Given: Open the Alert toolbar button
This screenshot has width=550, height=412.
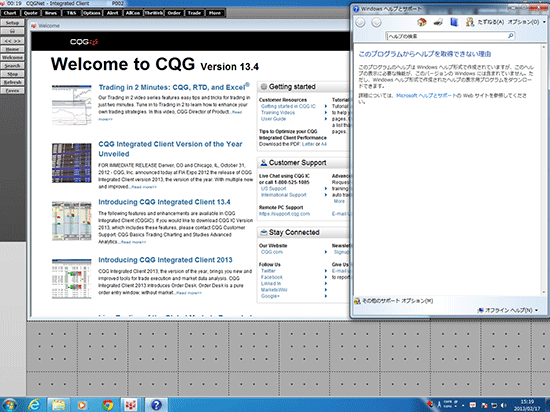Looking at the screenshot, I should pyautogui.click(x=112, y=13).
